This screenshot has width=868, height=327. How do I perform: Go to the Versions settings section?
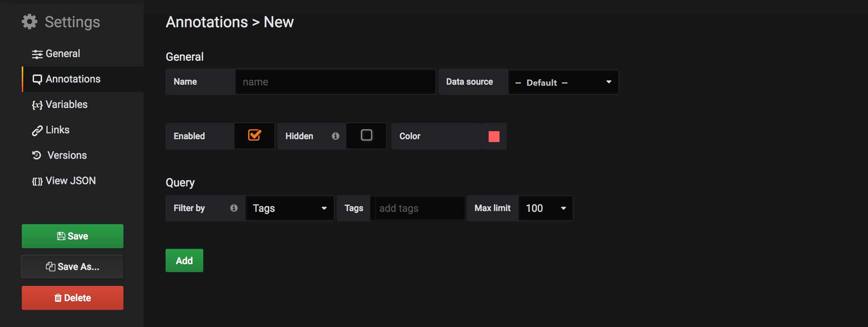(67, 156)
